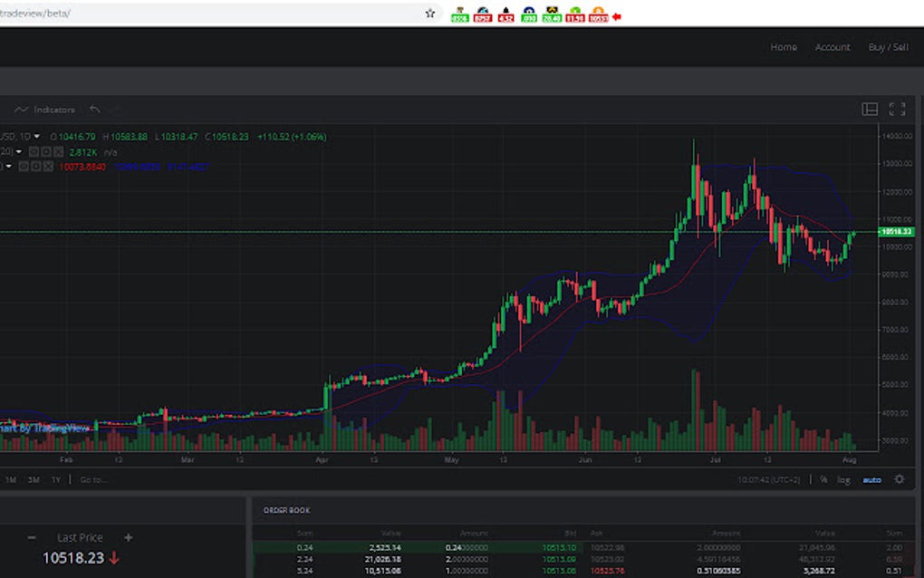The width and height of the screenshot is (924, 578).
Task: Expand the Bollinger Bands legend dropdown
Action: (9, 167)
